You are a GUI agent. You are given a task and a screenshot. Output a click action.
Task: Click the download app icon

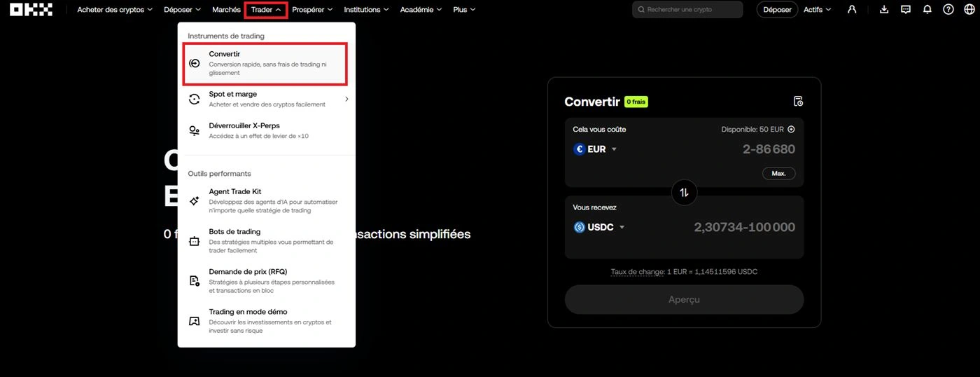[x=884, y=10]
